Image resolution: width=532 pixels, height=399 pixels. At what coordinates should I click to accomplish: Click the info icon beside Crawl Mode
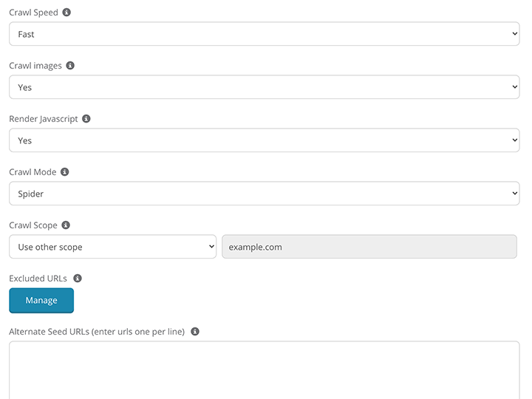tap(65, 172)
